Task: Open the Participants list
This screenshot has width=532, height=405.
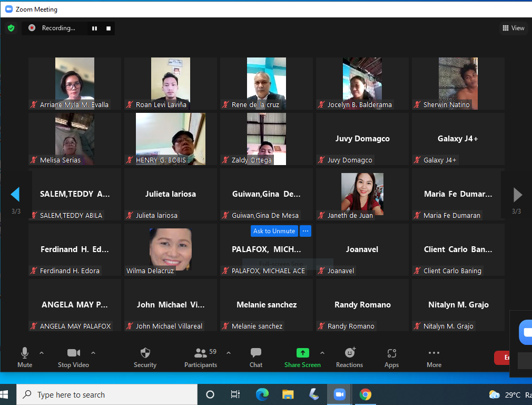Action: (201, 353)
